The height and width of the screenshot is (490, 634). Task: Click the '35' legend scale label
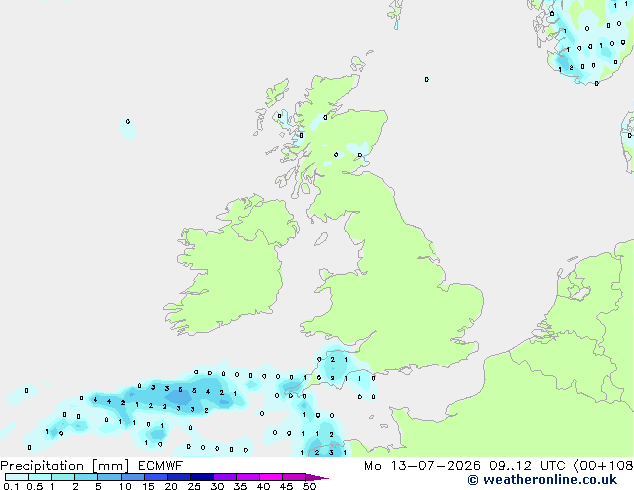click(240, 486)
